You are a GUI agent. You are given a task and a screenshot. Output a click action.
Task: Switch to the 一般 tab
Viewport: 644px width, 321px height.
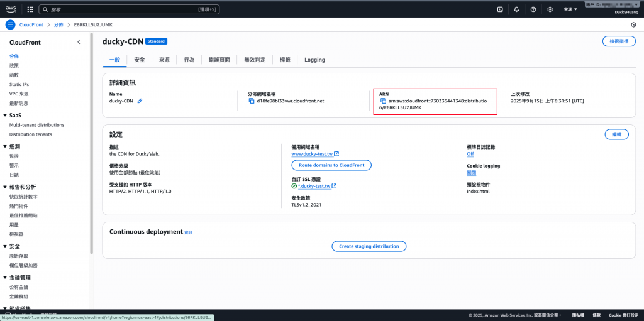coord(114,60)
